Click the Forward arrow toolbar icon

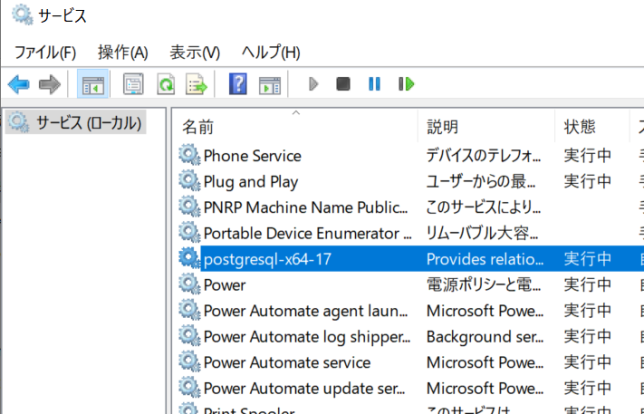(50, 84)
